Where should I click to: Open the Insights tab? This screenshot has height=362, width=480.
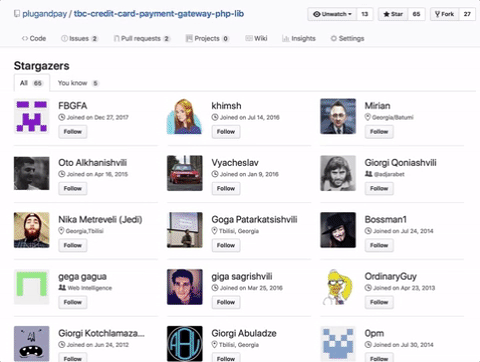[x=299, y=38]
